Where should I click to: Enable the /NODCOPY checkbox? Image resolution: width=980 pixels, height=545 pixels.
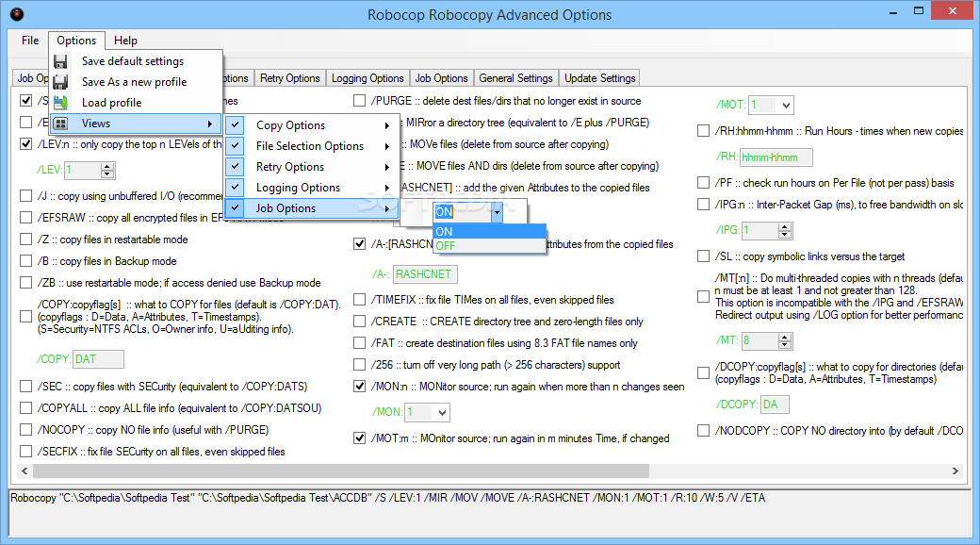[703, 431]
